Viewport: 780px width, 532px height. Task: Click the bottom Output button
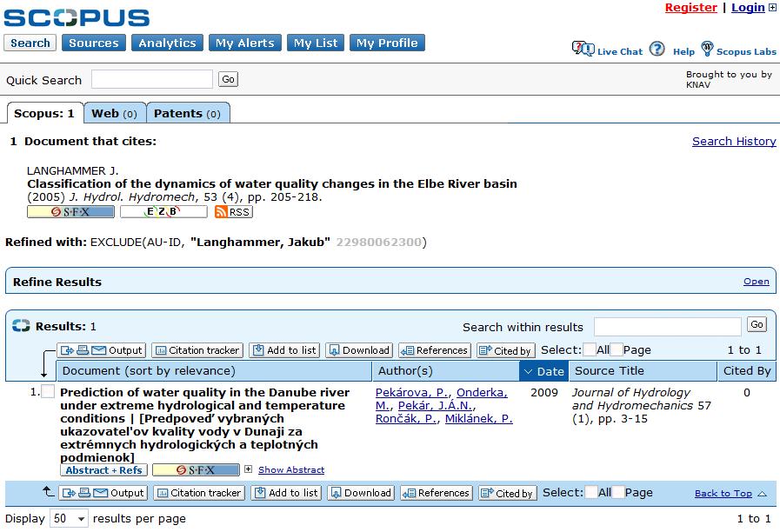pos(103,493)
